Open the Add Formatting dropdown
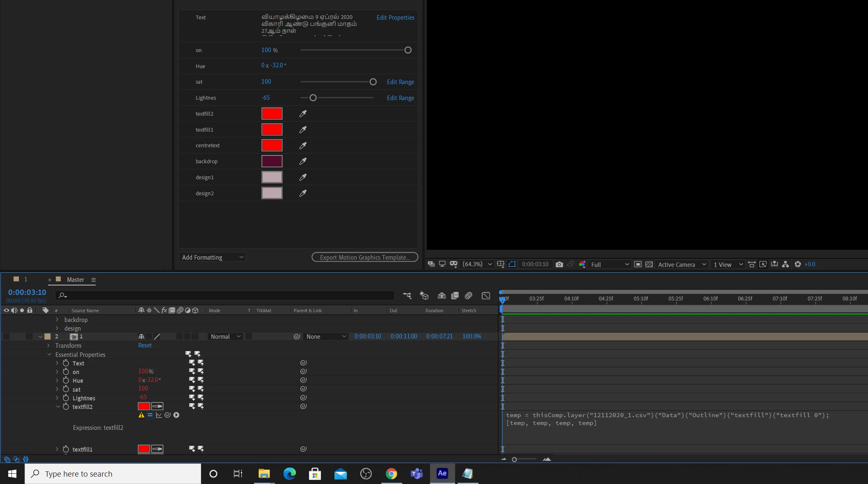 (212, 257)
